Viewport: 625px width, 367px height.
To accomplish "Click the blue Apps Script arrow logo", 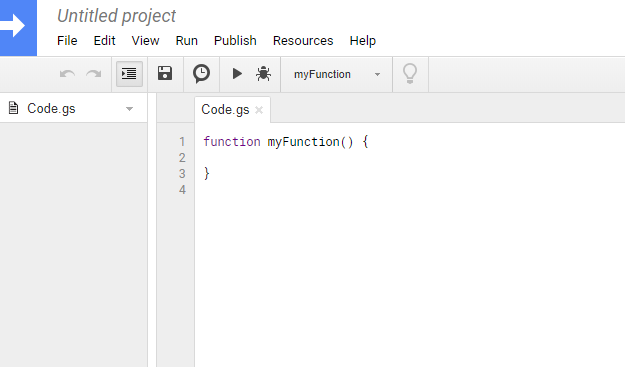I will pos(18,27).
